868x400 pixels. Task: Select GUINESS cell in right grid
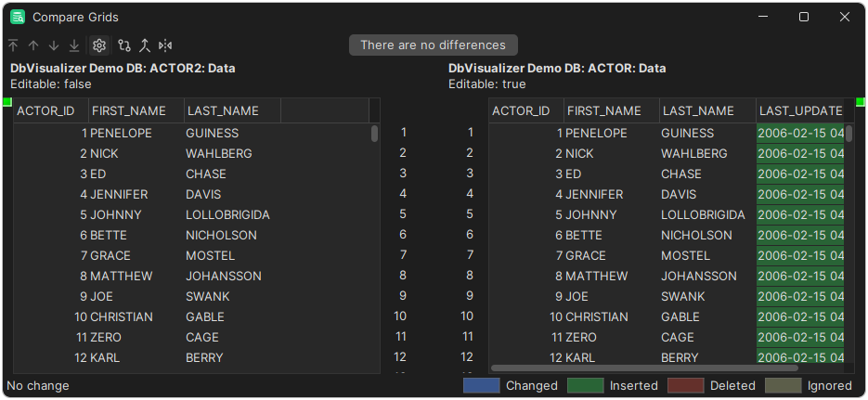708,134
